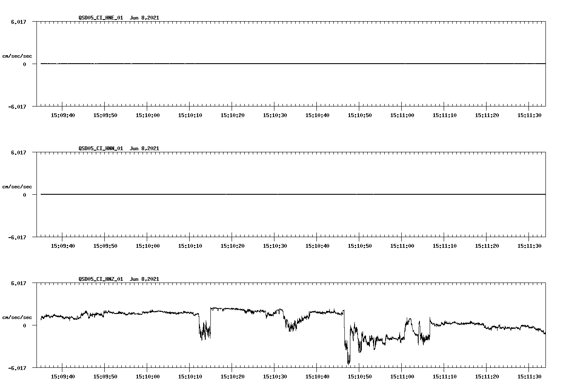Pick 15:10:40 time label under HNZ plot

pos(317,377)
